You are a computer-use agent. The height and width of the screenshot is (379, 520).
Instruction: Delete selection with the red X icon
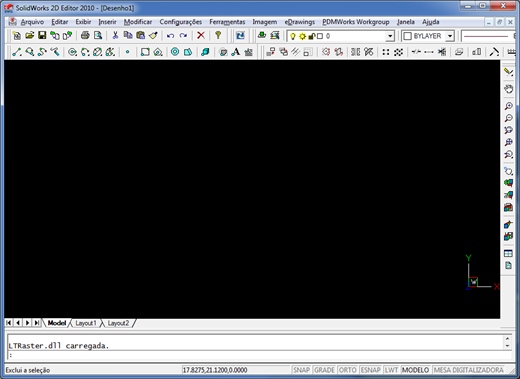tap(201, 35)
